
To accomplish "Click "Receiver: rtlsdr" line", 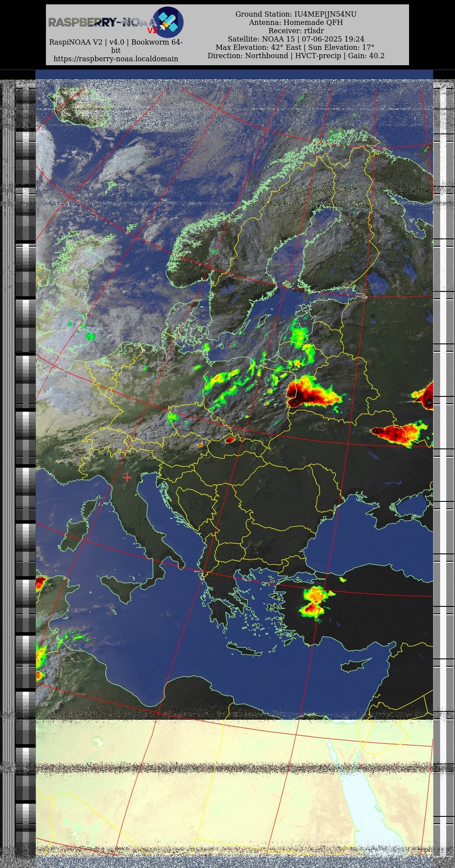I will [296, 31].
